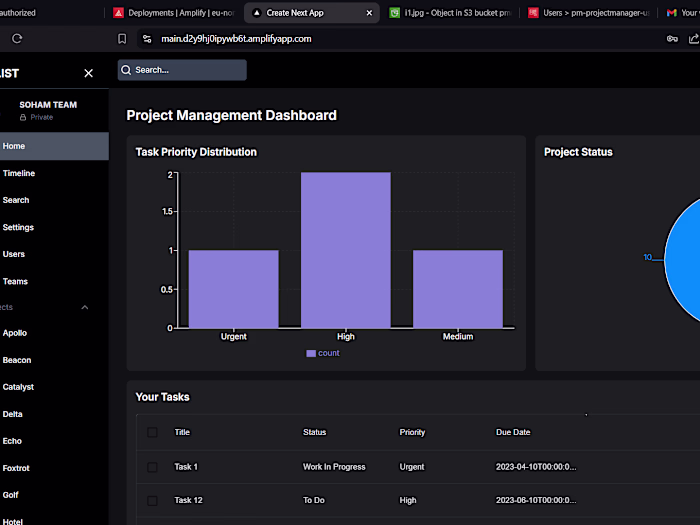Click the S3 favicon on i1.jpg tab
Screen dimensions: 700x525
394,13
